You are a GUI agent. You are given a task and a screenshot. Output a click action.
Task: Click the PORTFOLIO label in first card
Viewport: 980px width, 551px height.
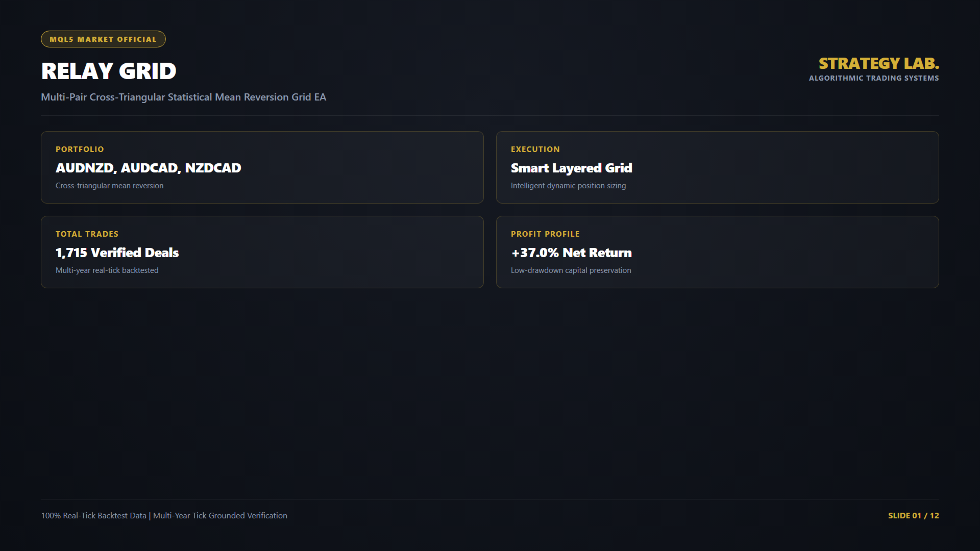click(x=80, y=149)
